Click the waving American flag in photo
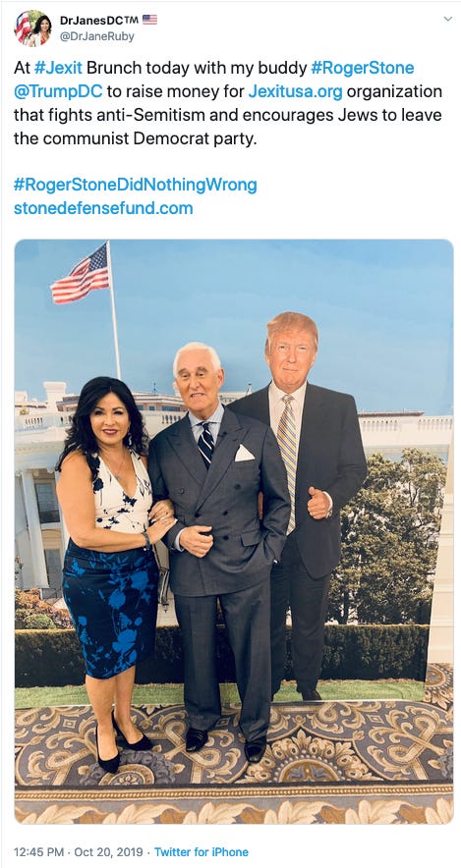 [81, 274]
